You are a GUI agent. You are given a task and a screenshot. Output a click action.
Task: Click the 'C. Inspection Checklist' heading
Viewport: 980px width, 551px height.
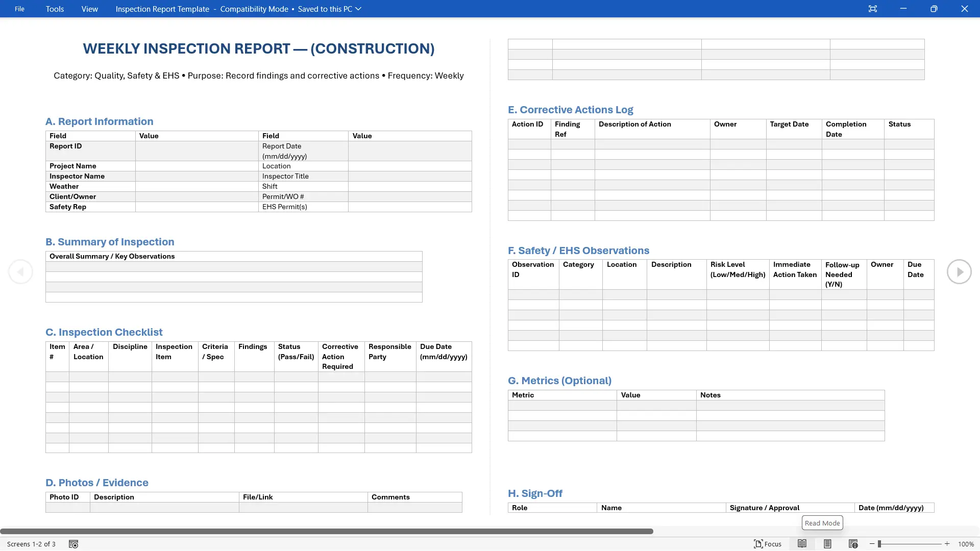pyautogui.click(x=104, y=332)
